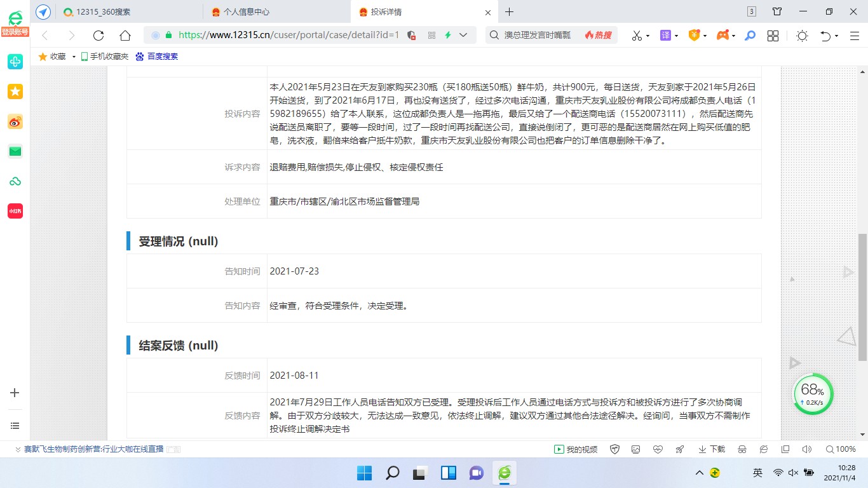Expand the address bar dropdown arrow
The width and height of the screenshot is (868, 488).
click(x=463, y=36)
